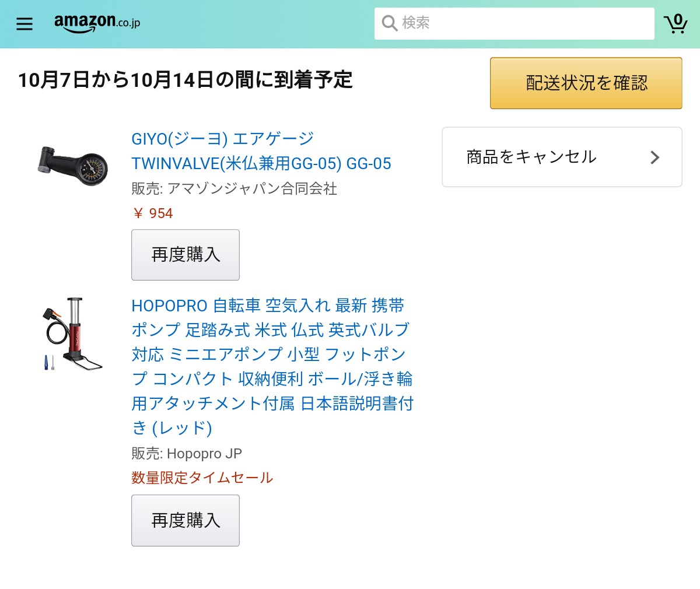Click the search magnifier icon
This screenshot has height=589, width=700.
(389, 23)
